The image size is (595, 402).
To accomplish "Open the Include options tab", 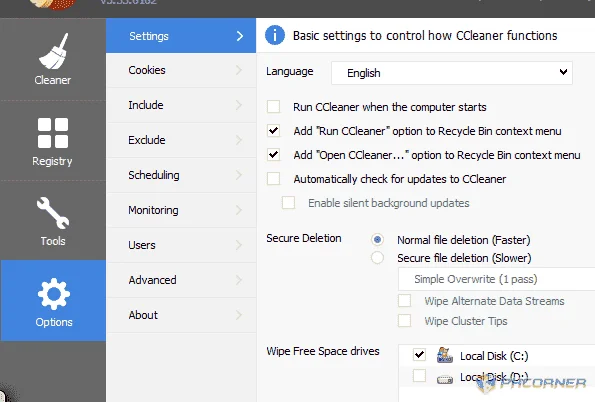I will [181, 105].
